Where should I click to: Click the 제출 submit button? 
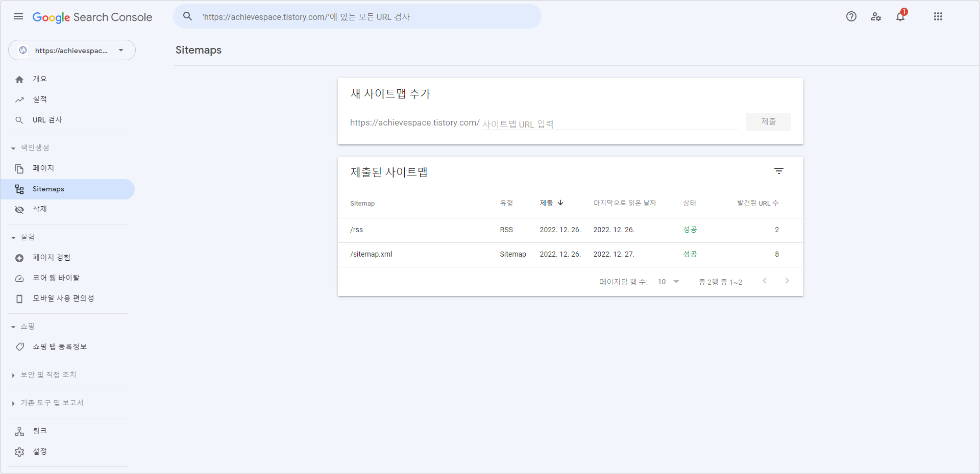coord(769,122)
